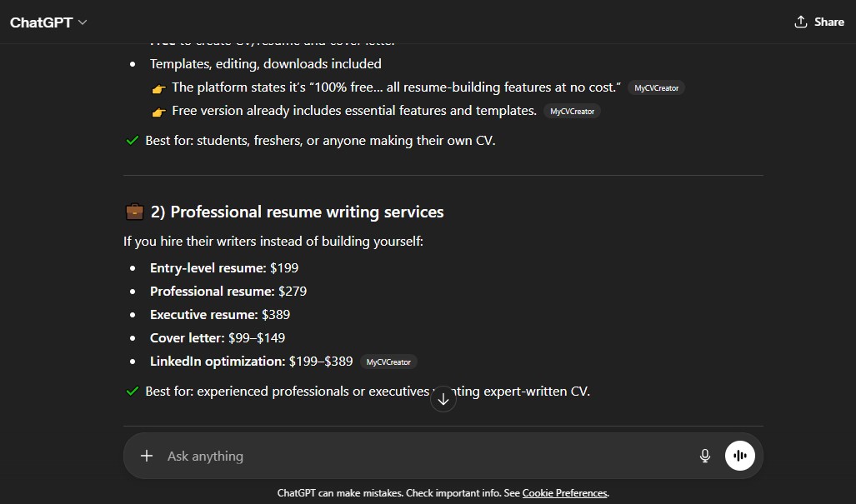Click the MyCVCreator chip after the 100% free quote

tap(657, 87)
